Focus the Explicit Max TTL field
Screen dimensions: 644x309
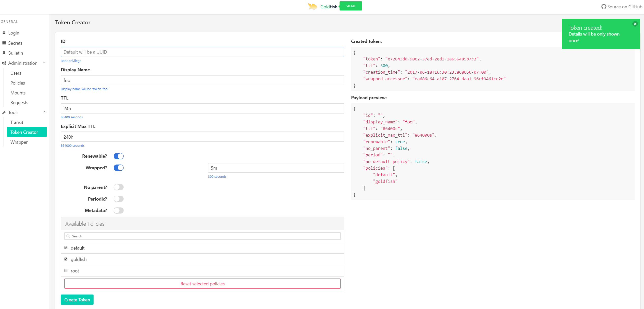(202, 137)
